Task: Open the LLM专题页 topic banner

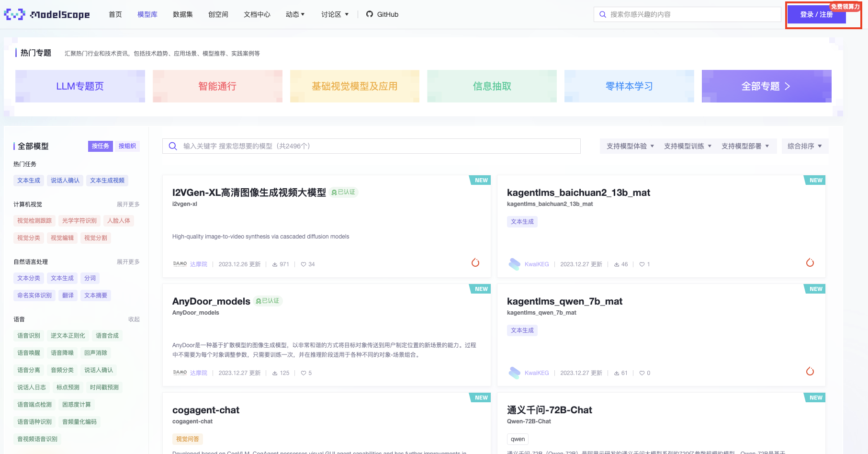Action: pos(80,86)
